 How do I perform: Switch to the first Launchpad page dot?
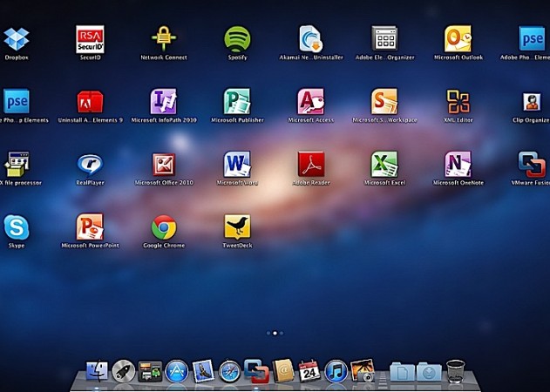[268, 333]
